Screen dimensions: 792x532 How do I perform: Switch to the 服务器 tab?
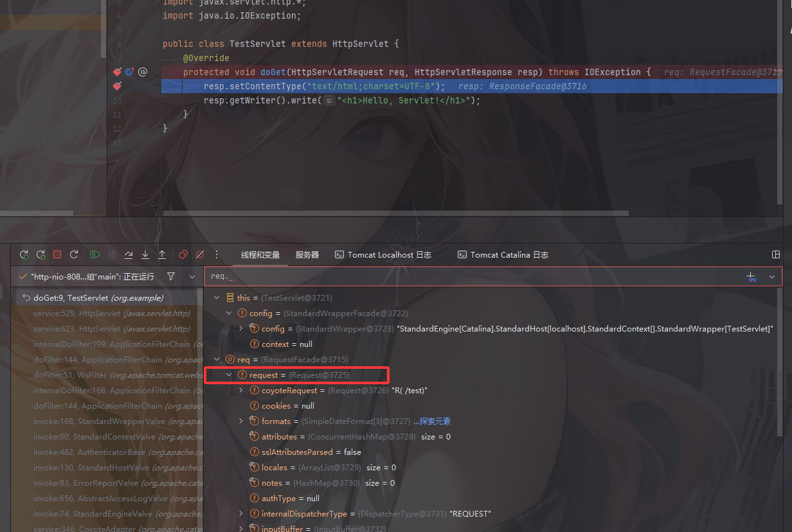pyautogui.click(x=307, y=255)
